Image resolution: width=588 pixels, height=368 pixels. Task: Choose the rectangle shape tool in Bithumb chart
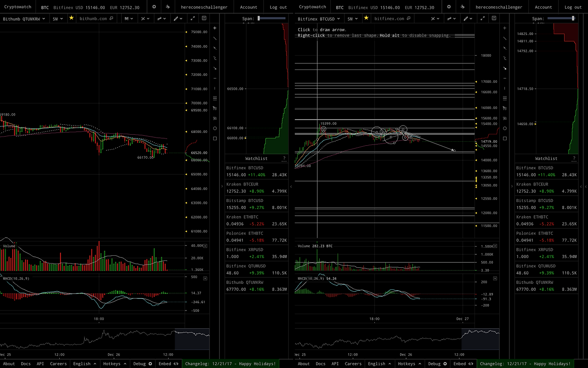215,138
